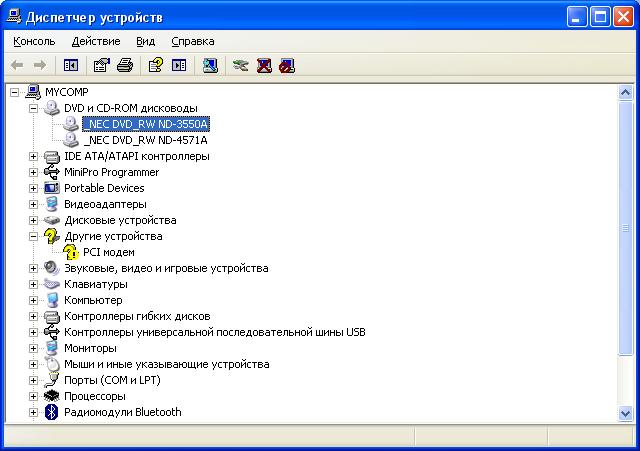Collapse the Другие устройства node
This screenshot has width=640, height=451.
(33, 236)
